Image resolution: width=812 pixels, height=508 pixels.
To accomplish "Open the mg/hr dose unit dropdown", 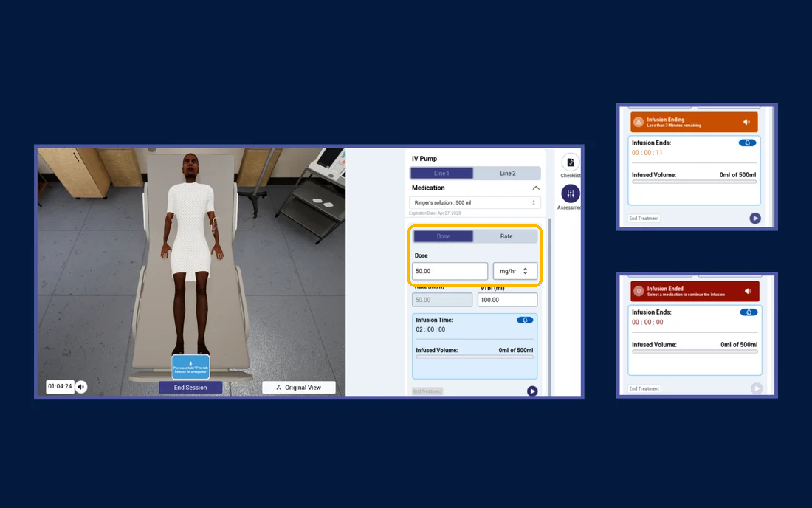I will tap(515, 271).
